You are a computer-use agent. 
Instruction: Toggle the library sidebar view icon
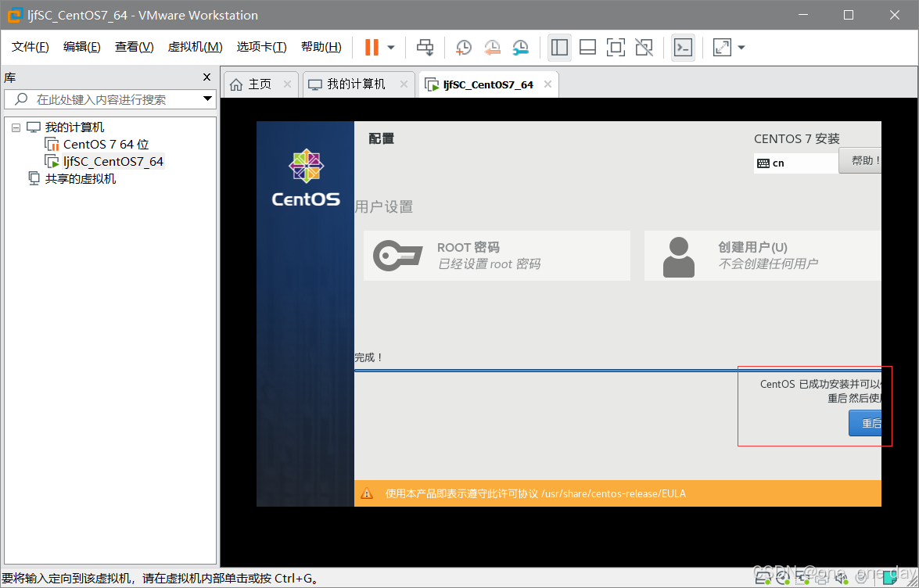pyautogui.click(x=559, y=48)
